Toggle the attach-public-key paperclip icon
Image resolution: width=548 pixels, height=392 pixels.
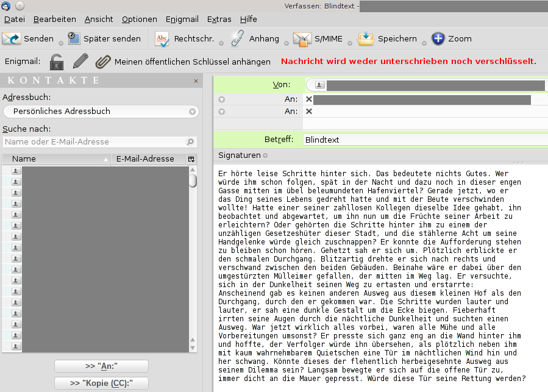[x=103, y=62]
